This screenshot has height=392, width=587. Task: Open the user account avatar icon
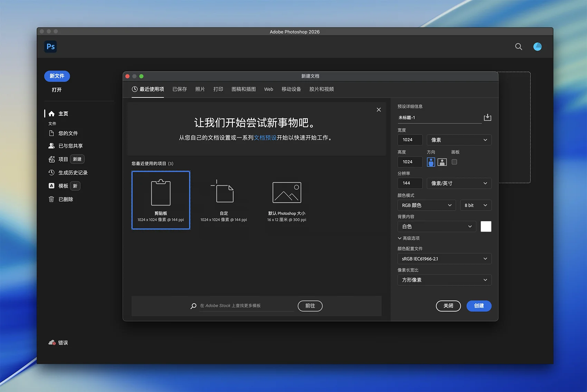[x=537, y=47]
